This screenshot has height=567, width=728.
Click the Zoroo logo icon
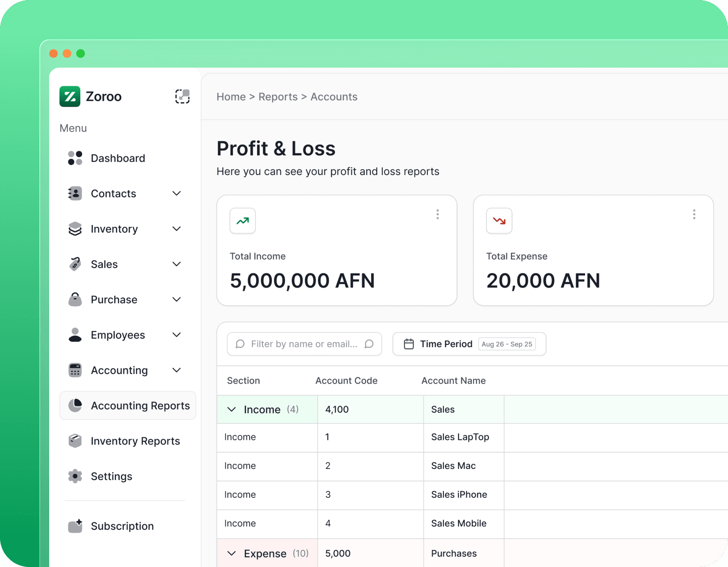coord(70,97)
